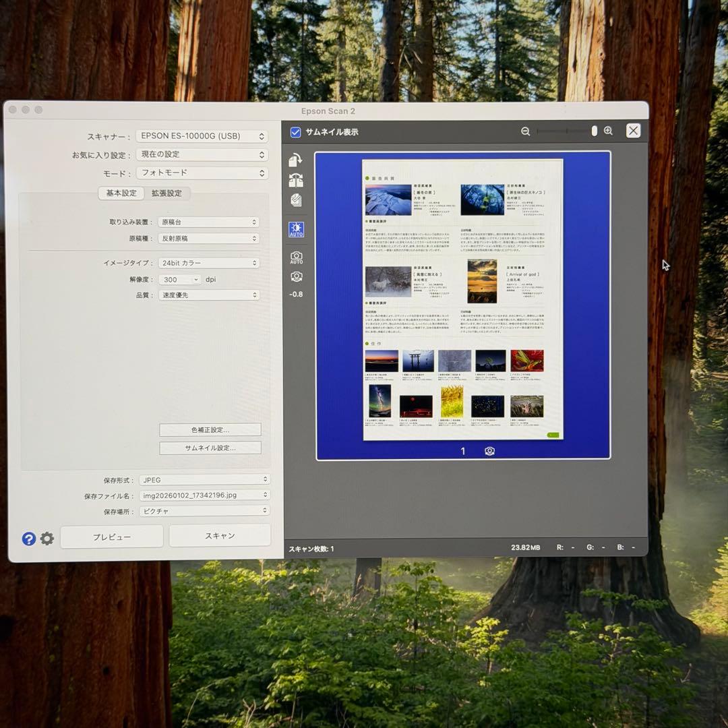Toggle the blue AUTO exposure button

296,230
